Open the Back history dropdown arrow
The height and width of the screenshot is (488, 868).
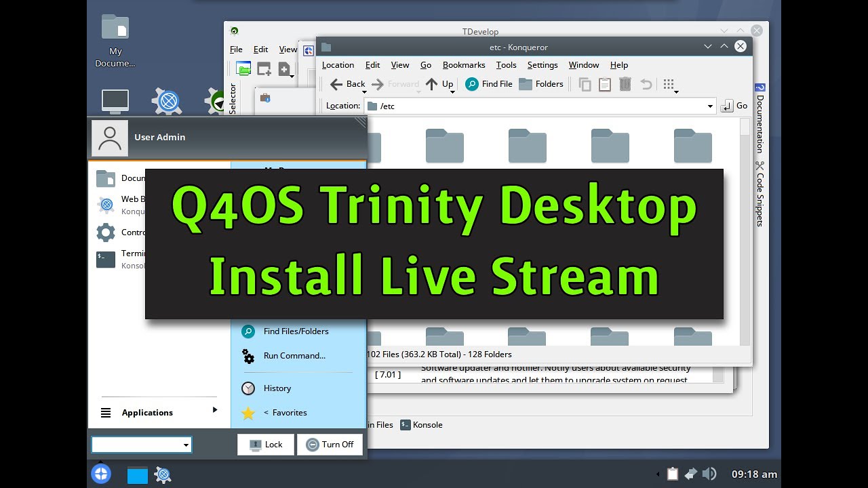pos(364,91)
